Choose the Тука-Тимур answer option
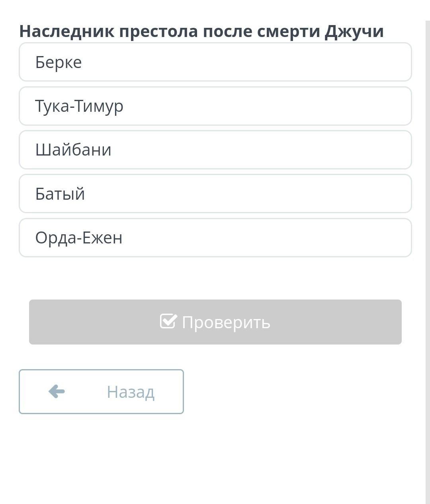430x504 pixels. tap(215, 106)
